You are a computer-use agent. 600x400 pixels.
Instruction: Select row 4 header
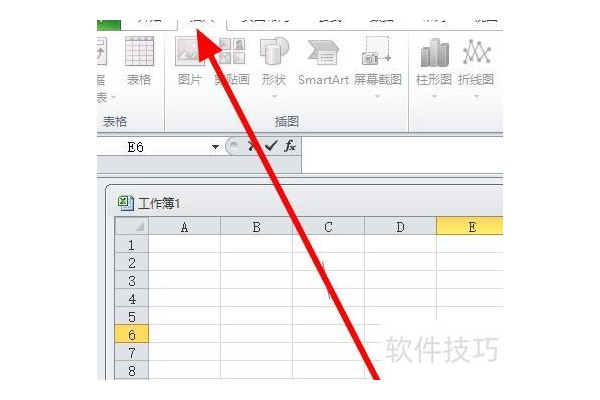point(132,298)
